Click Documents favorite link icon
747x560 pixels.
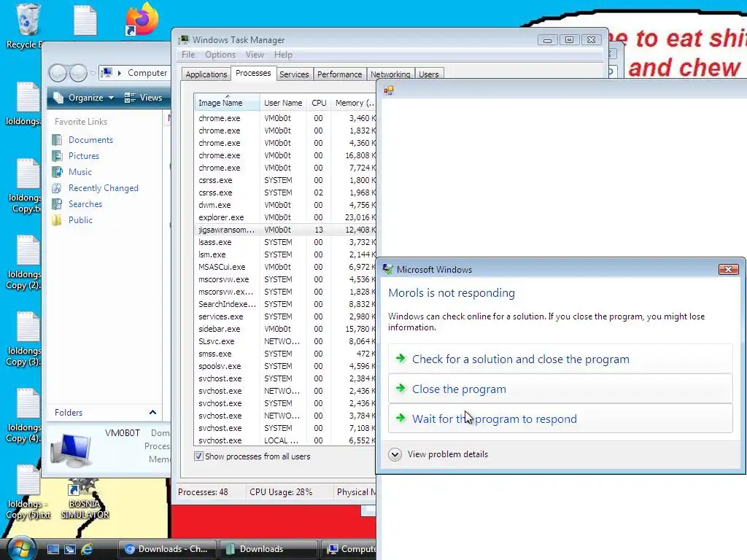(57, 140)
